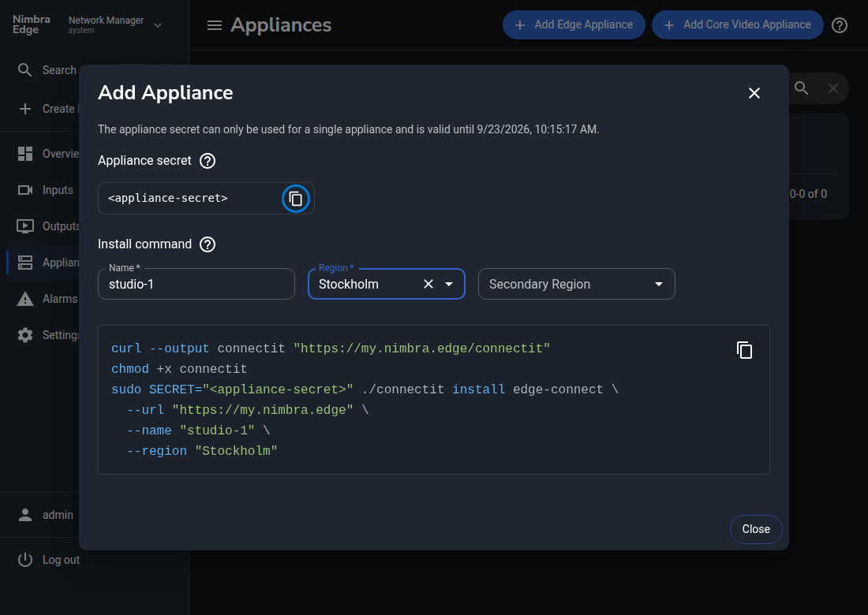Click the curl command line text
This screenshot has width=868, height=615.
click(x=331, y=348)
